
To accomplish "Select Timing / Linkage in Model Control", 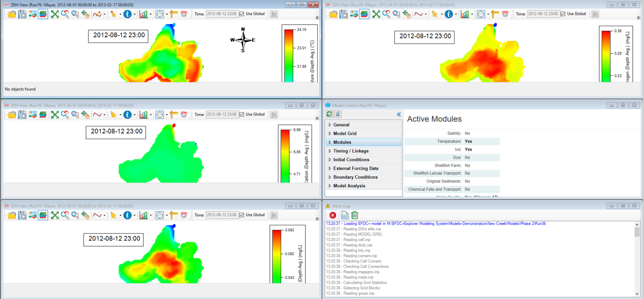I will pyautogui.click(x=351, y=151).
